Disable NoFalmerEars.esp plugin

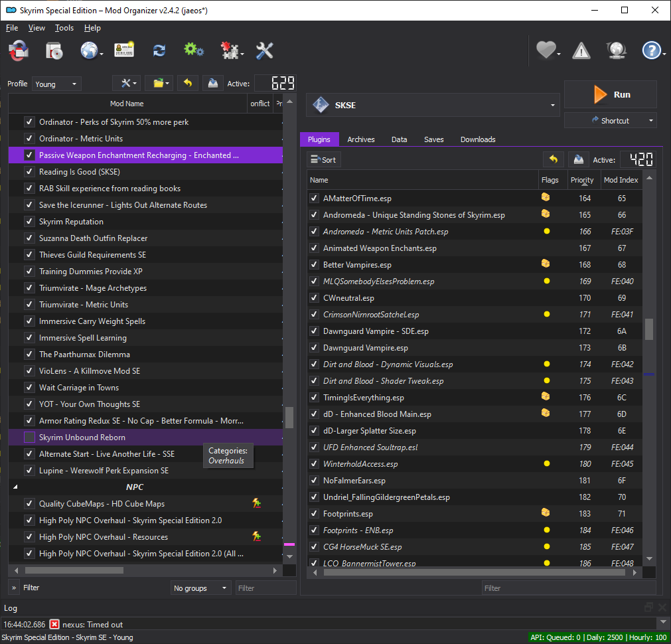314,481
